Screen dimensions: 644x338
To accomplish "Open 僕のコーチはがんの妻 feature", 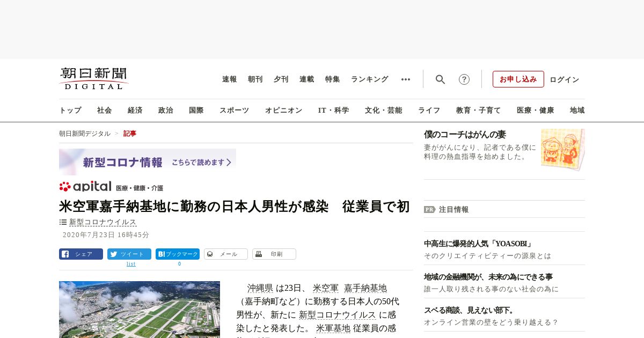I will tap(465, 135).
